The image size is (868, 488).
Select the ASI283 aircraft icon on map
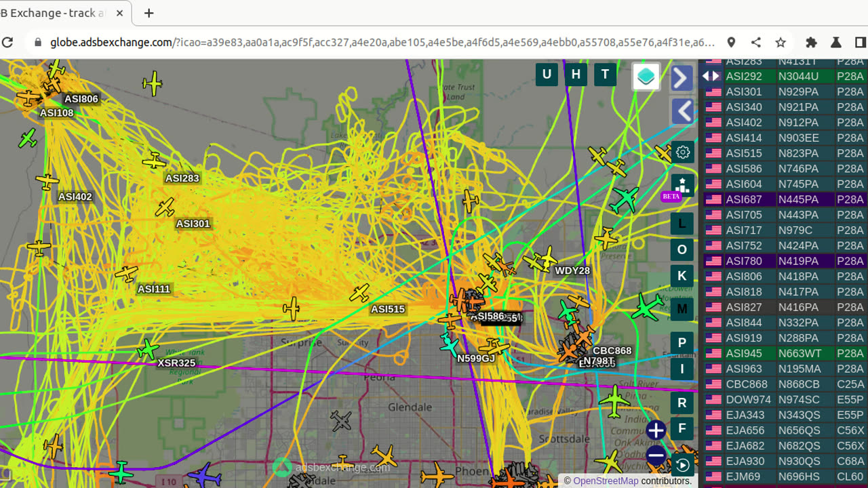click(155, 161)
